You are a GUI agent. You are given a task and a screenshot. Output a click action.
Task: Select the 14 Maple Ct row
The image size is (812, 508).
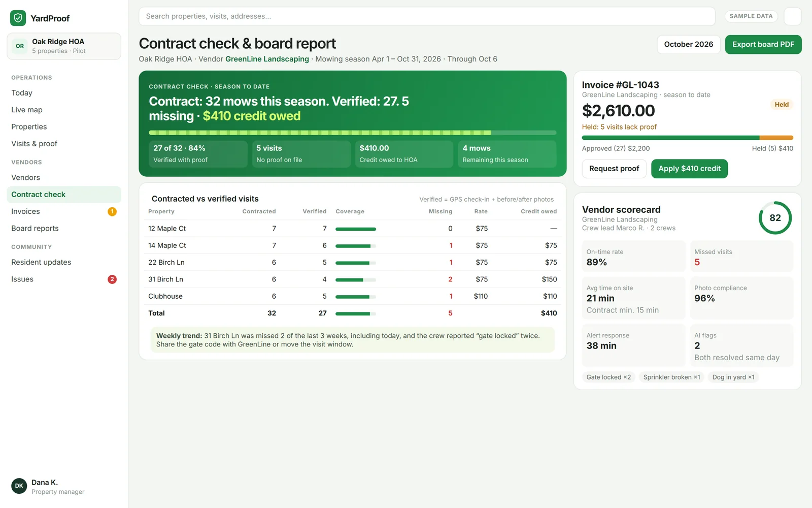pyautogui.click(x=353, y=245)
